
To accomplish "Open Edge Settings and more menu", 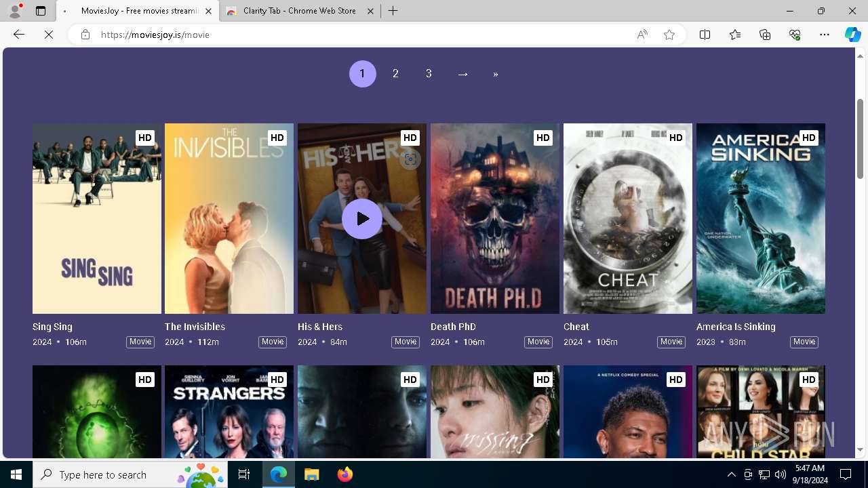I will 825,35.
